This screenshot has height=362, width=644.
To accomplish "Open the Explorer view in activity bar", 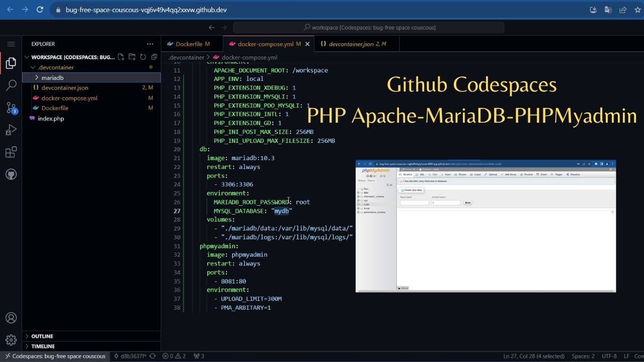I will tap(11, 63).
